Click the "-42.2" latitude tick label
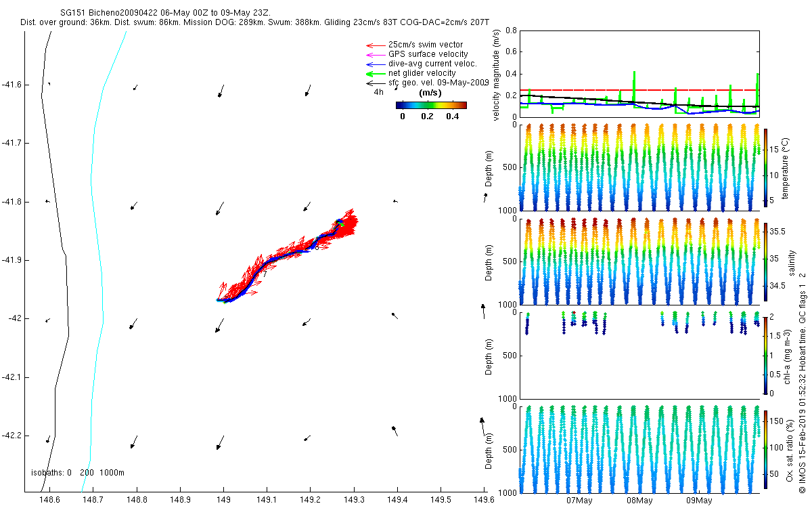 11,435
